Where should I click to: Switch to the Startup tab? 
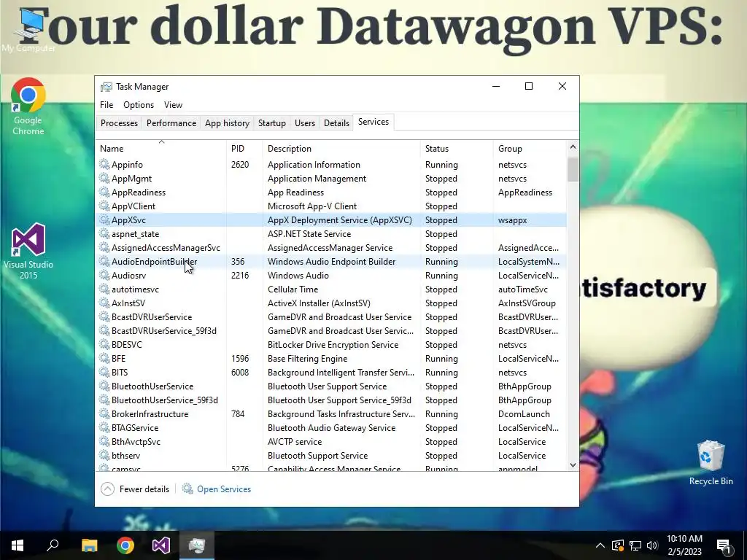(x=272, y=122)
